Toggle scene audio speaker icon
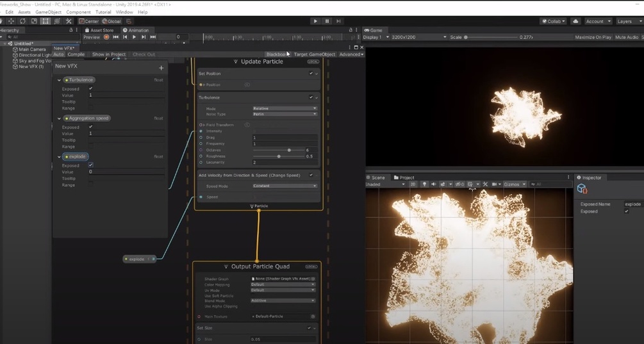 coord(433,184)
